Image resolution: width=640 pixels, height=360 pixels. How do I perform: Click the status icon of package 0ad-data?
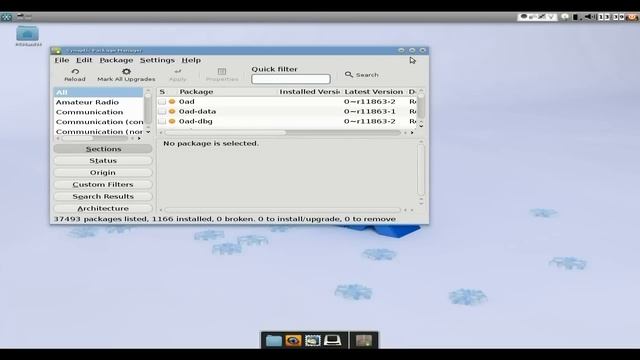coord(172,111)
